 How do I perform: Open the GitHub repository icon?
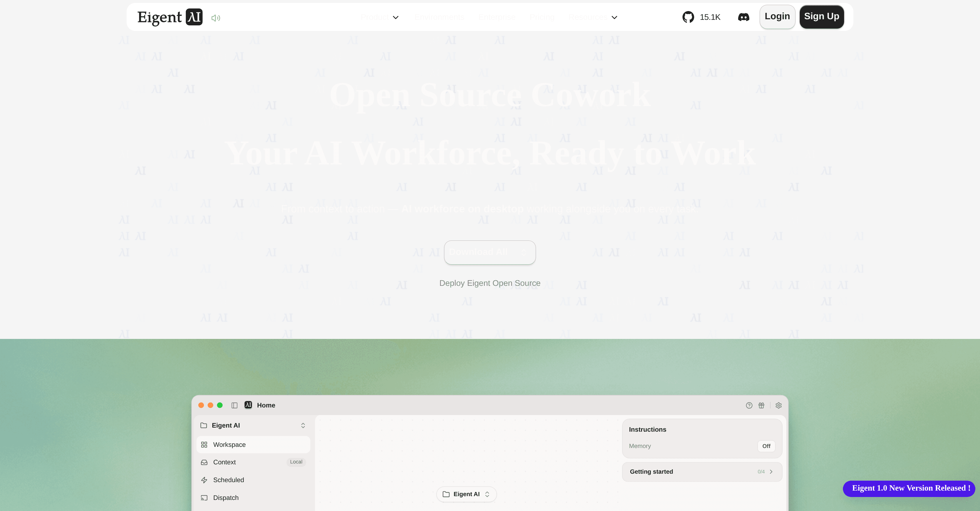point(688,17)
